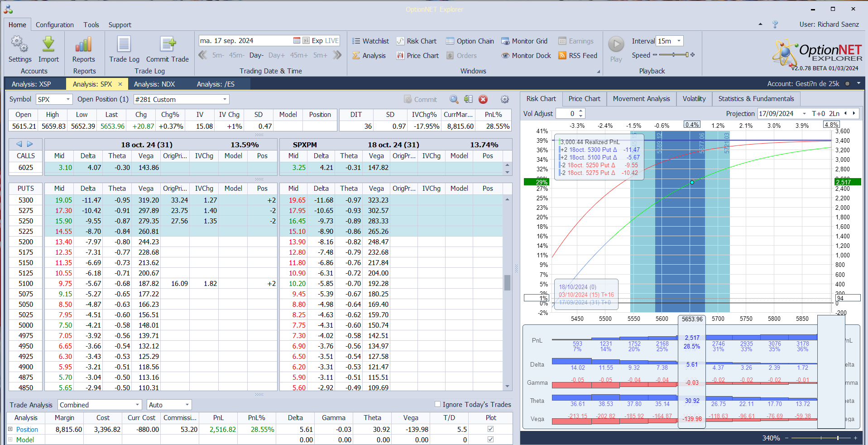868x445 pixels.
Task: Open the gear options above the option chain
Action: click(x=505, y=100)
